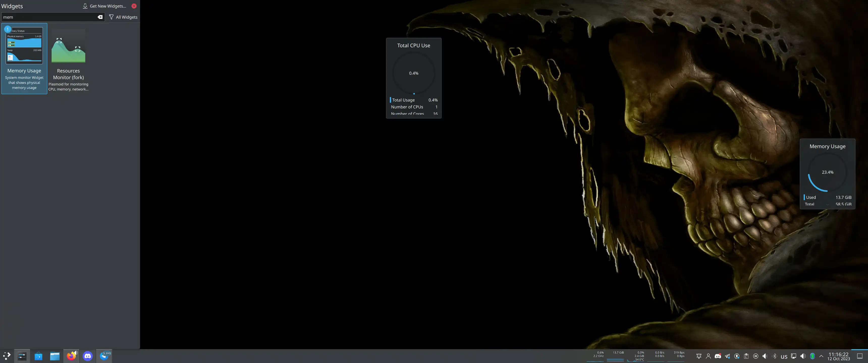Switch keyboard layout via us indicator

784,357
